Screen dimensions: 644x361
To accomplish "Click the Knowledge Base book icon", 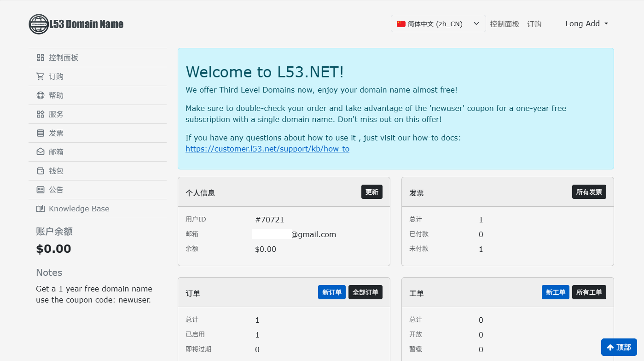I will (41, 209).
